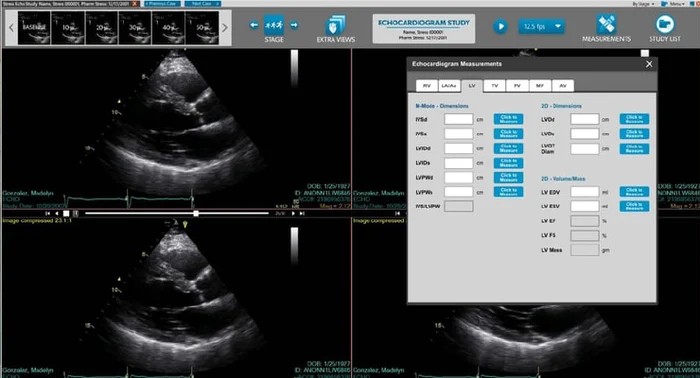Skip to first frame in top-left clip
This screenshot has width=700, height=378.
coord(48,214)
